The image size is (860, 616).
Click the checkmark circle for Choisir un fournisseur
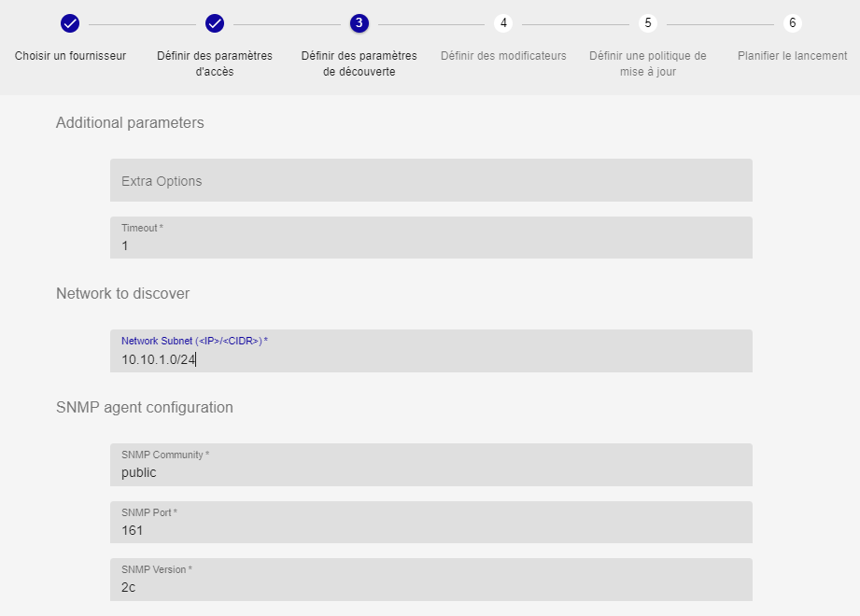pyautogui.click(x=70, y=23)
